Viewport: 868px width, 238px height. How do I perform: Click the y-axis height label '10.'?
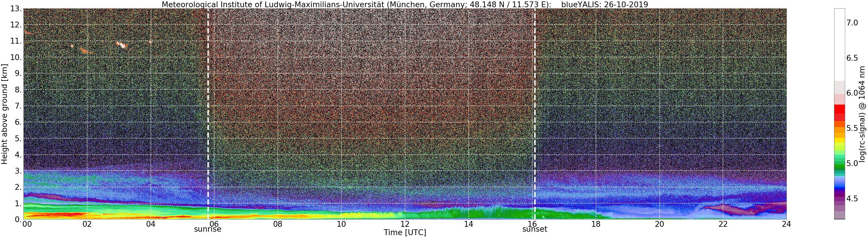pyautogui.click(x=16, y=57)
